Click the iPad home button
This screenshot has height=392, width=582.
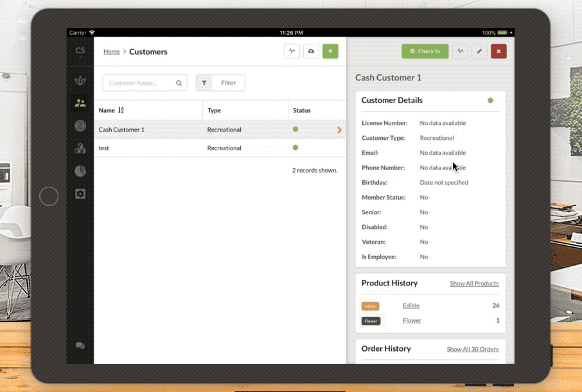(x=49, y=196)
